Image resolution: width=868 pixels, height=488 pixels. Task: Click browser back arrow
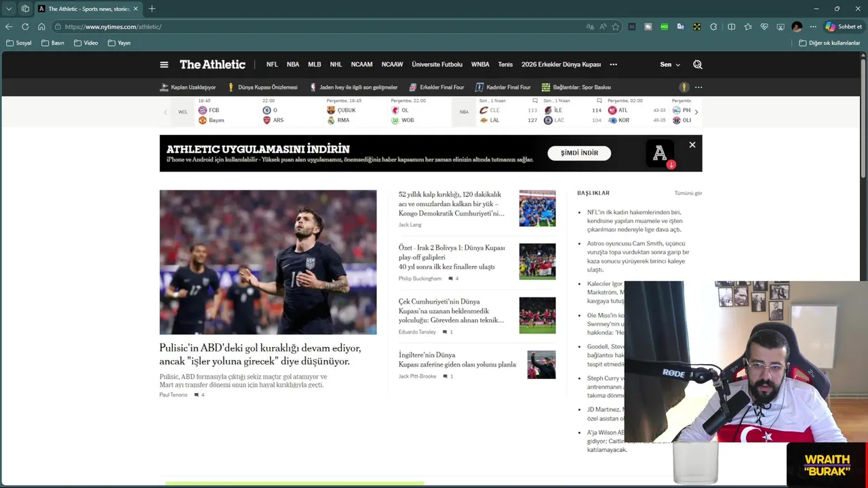pyautogui.click(x=9, y=26)
